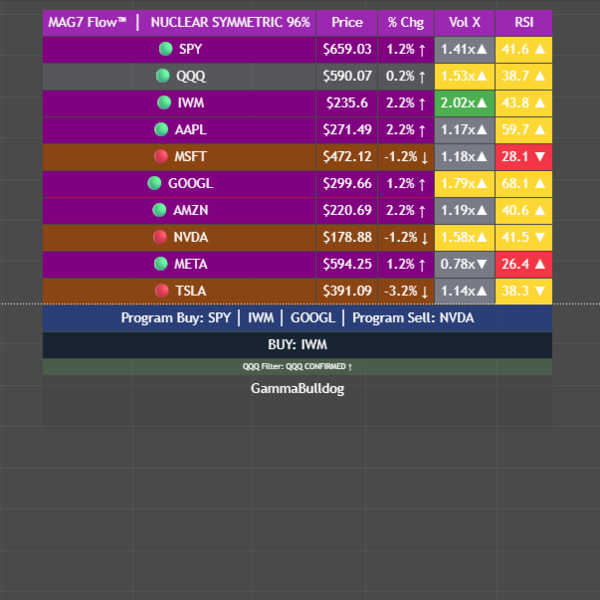
Task: Click the 1.79x volume cell for GOOGL
Action: pyautogui.click(x=465, y=183)
